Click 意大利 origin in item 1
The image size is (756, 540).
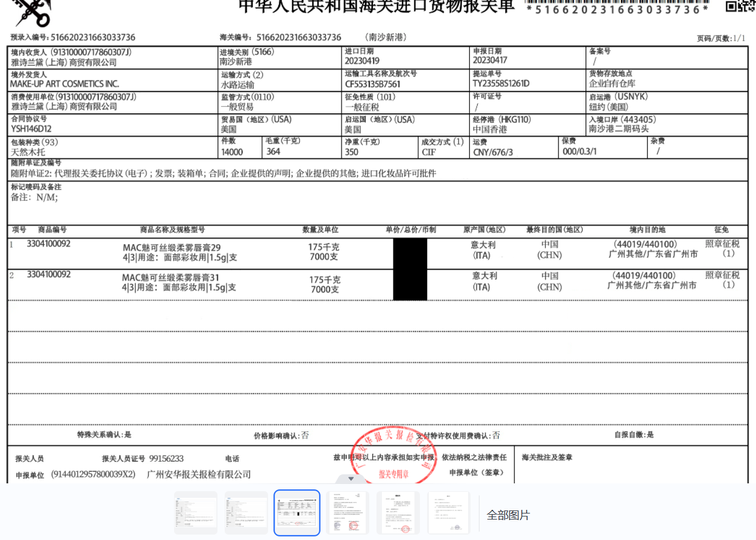coord(484,245)
